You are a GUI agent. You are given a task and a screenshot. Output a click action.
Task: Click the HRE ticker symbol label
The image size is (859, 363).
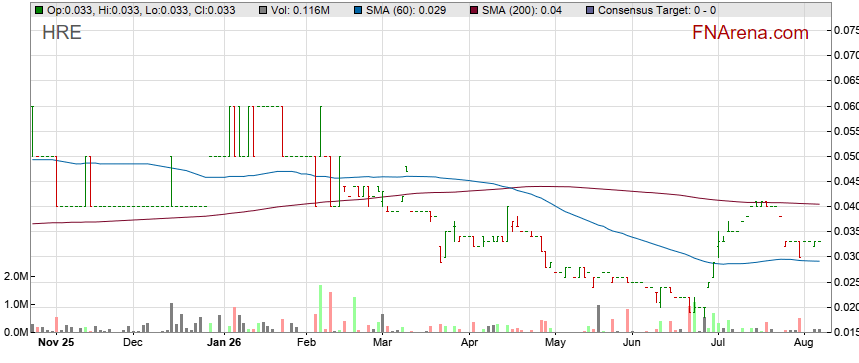tap(62, 33)
